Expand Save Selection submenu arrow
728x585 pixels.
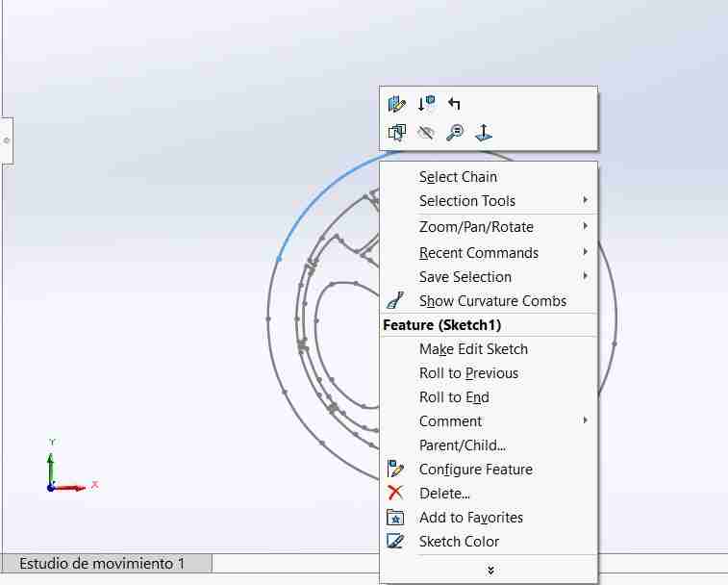pyautogui.click(x=585, y=276)
